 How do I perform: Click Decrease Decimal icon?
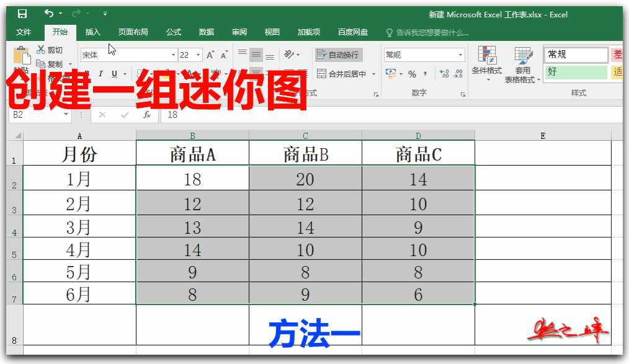458,74
